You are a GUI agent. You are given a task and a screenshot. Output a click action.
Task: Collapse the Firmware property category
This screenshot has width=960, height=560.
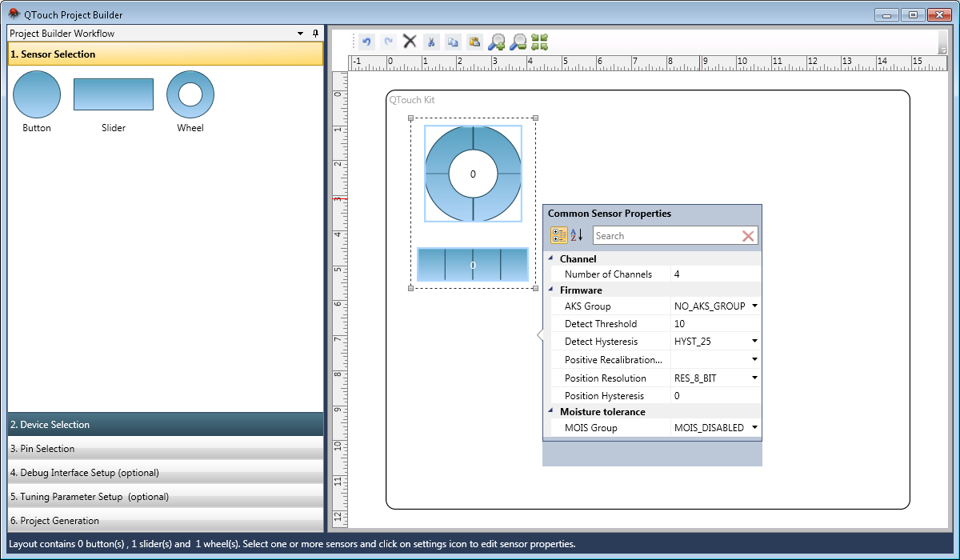pyautogui.click(x=550, y=290)
